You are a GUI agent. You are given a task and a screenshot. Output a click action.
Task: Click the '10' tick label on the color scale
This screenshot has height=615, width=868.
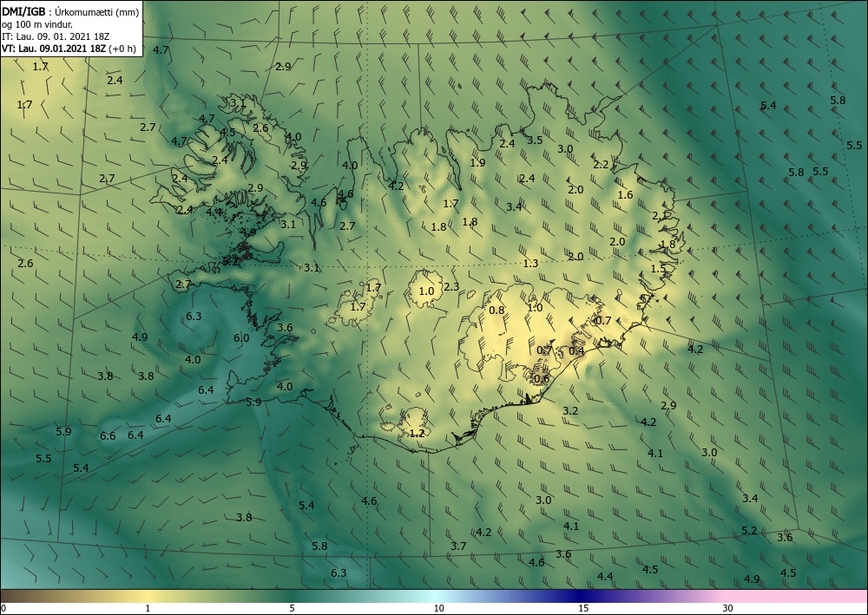coord(438,609)
